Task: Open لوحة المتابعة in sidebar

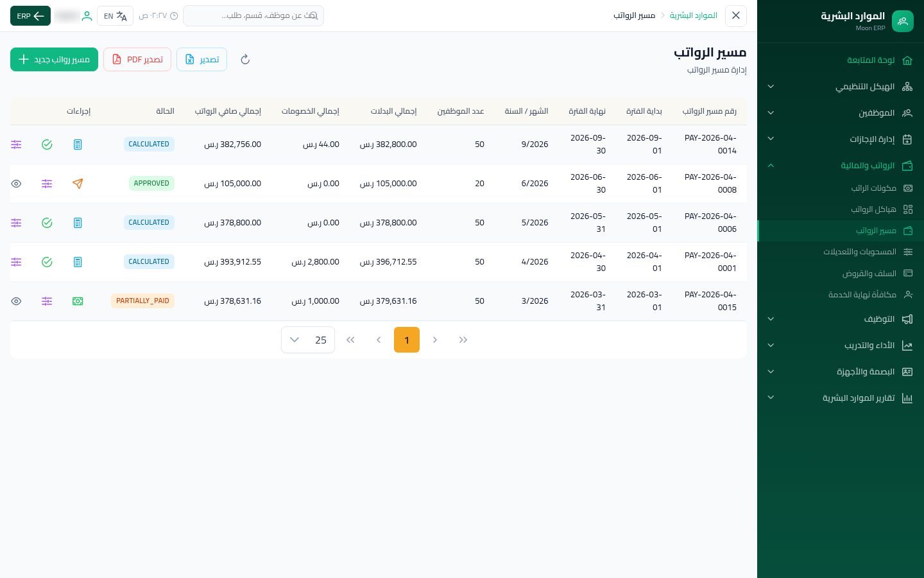Action: [x=841, y=60]
